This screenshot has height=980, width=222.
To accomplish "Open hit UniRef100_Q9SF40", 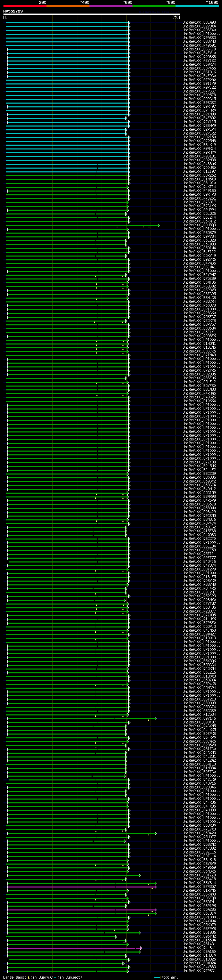I will tap(199, 30).
